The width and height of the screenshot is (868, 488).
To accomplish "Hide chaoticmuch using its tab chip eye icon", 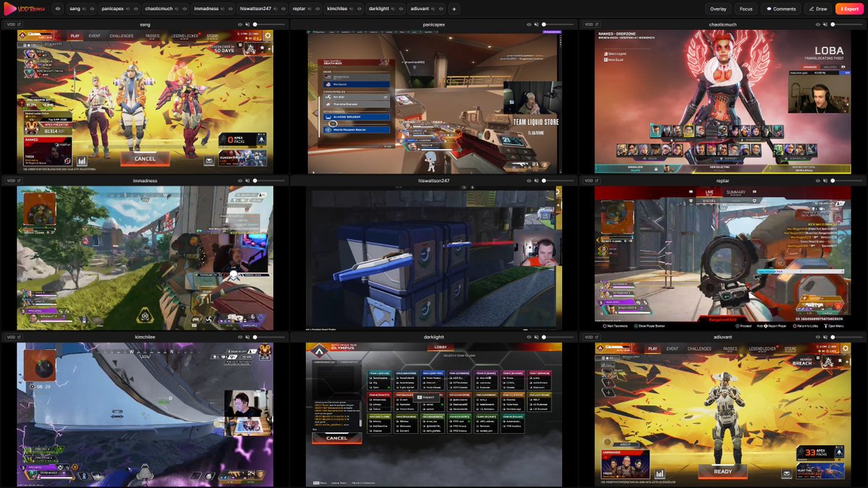I will pos(184,9).
